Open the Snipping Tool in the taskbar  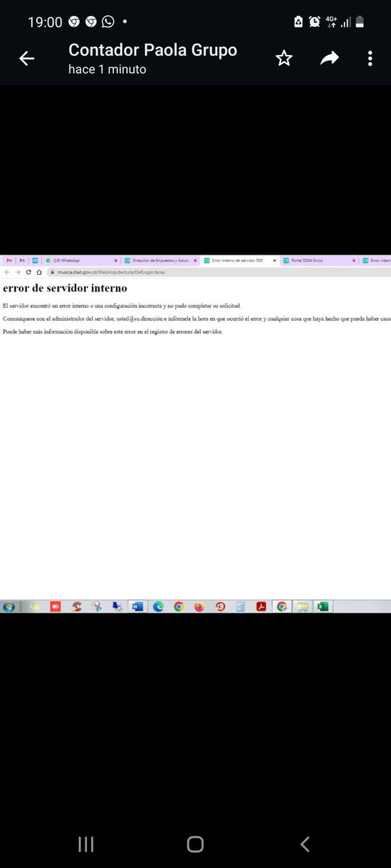click(x=96, y=606)
